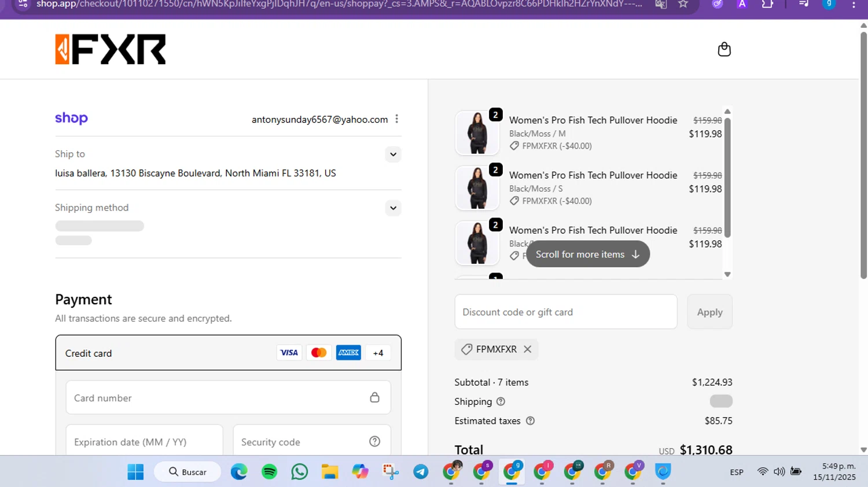The height and width of the screenshot is (487, 868).
Task: Remove the FPMXFXR discount code
Action: click(527, 349)
